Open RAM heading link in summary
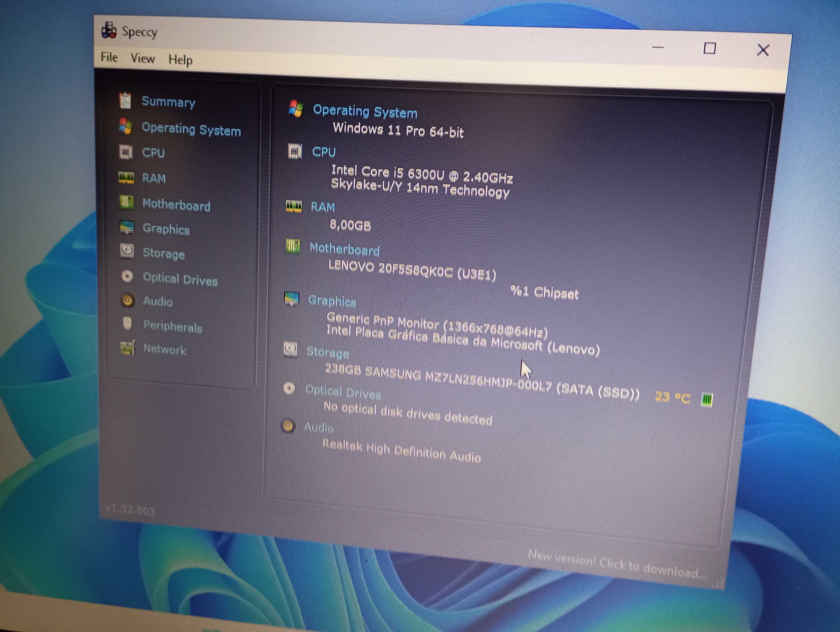 tap(323, 207)
